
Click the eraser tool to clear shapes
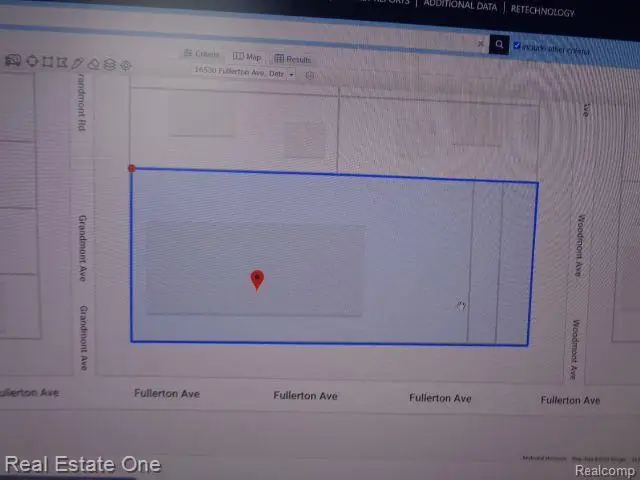[x=93, y=64]
